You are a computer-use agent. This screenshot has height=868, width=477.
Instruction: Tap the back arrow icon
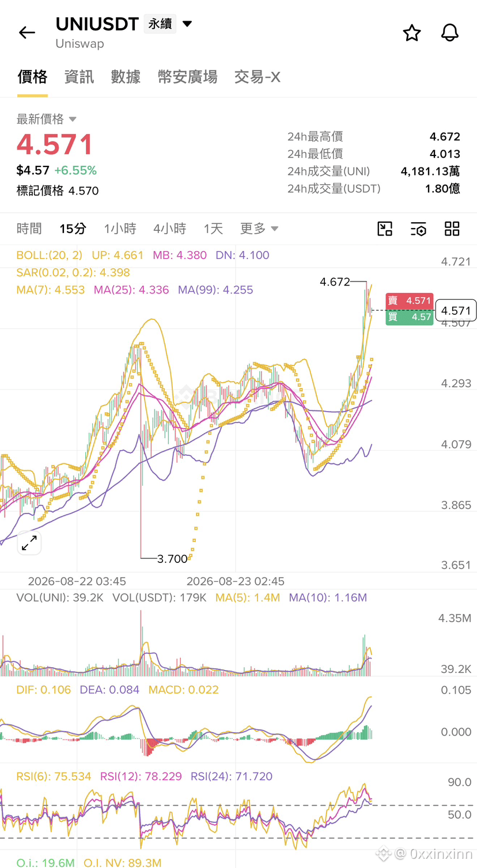[27, 33]
